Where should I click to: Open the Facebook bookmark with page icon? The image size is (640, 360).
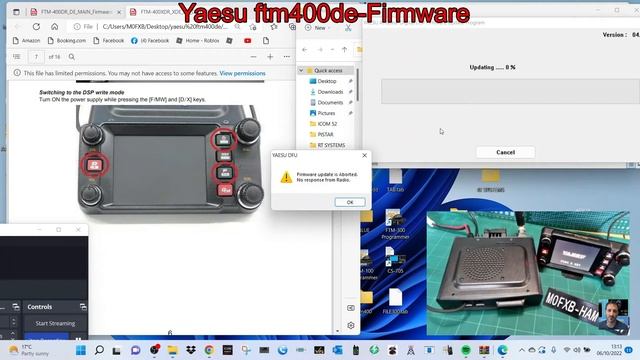tap(109, 41)
